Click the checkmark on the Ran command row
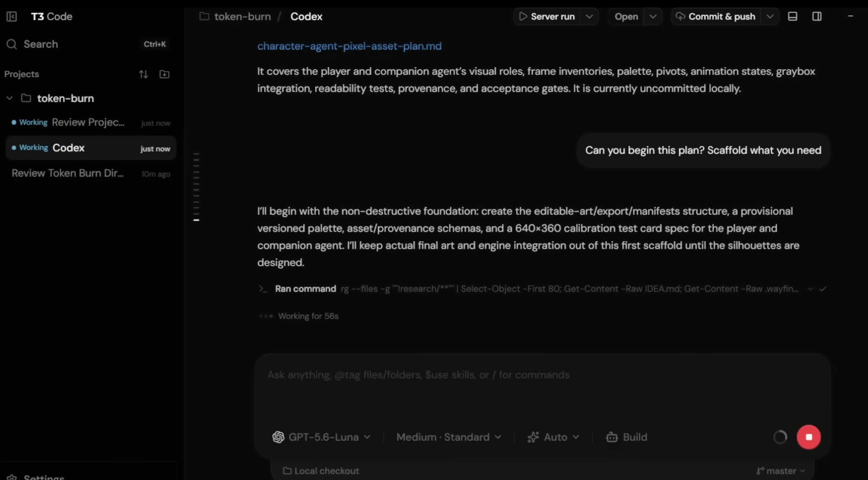Screen dimensions: 868x480 823,289
